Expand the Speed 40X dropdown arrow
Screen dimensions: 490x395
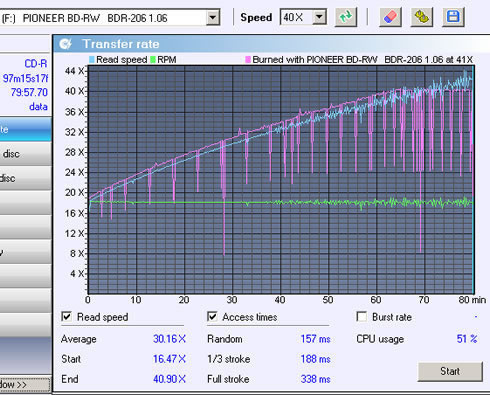point(319,17)
